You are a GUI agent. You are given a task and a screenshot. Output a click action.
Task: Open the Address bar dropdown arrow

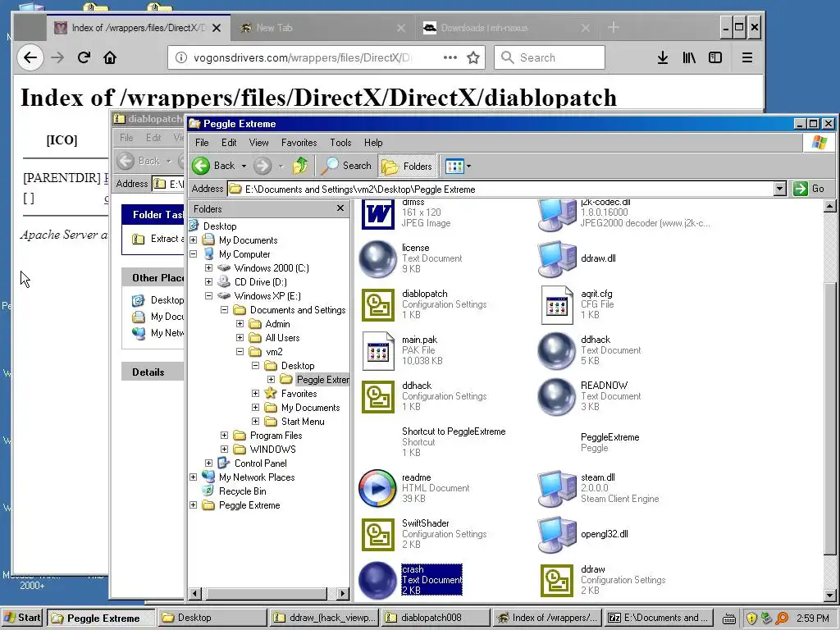coord(780,189)
